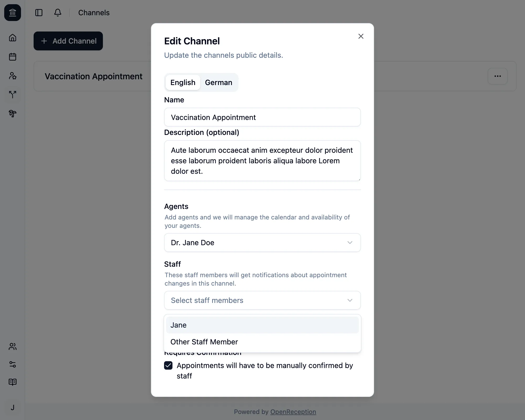Open the Documentation book icon in the sidebar
Viewport: 525px width, 420px height.
pos(12,382)
